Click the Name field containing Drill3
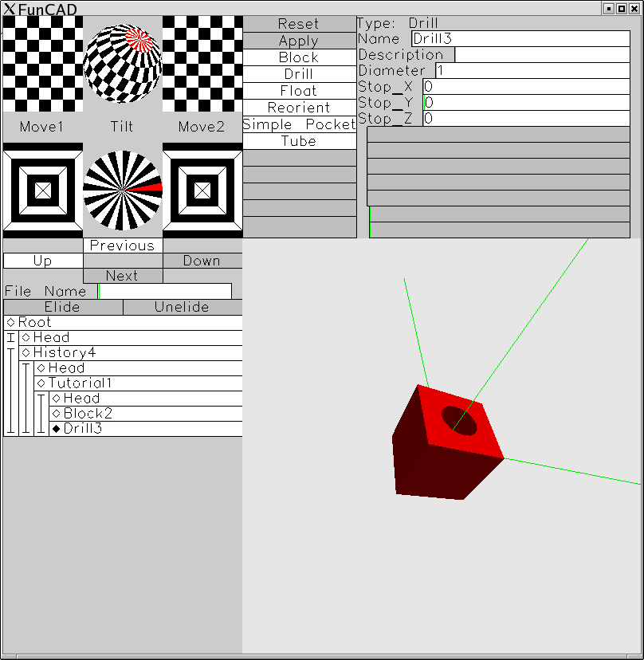This screenshot has width=644, height=660. [x=520, y=39]
